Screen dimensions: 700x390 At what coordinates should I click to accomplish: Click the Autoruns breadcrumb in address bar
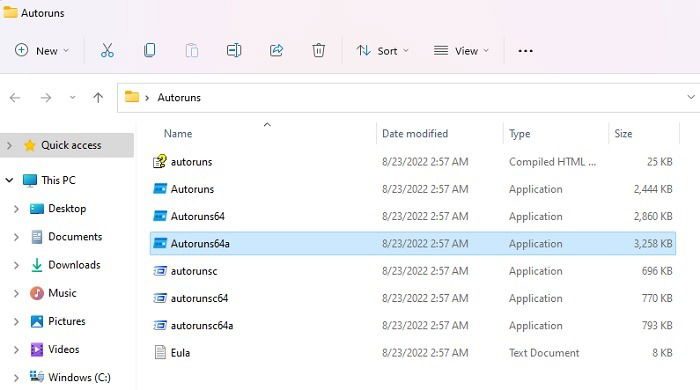pyautogui.click(x=179, y=98)
